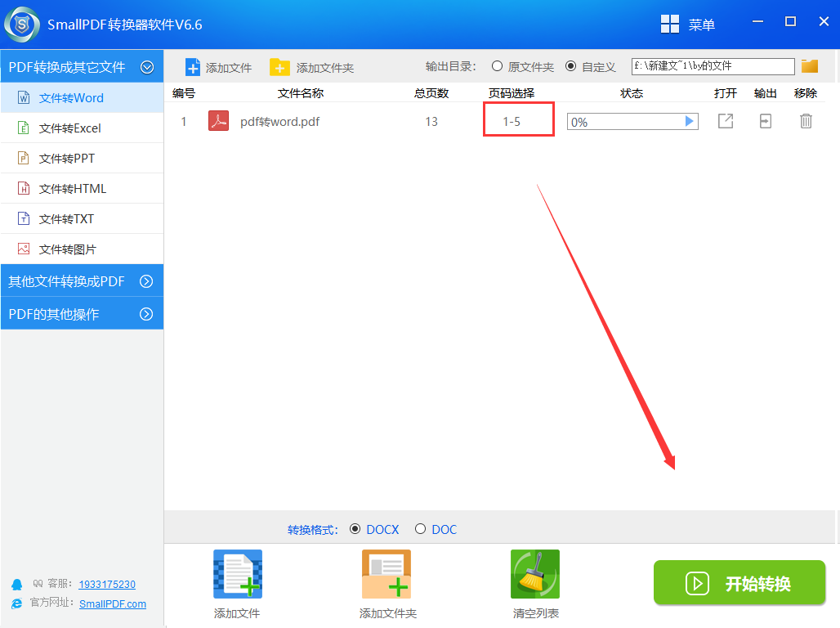Select 文件转HTML in the sidebar
The image size is (840, 628).
tap(82, 189)
